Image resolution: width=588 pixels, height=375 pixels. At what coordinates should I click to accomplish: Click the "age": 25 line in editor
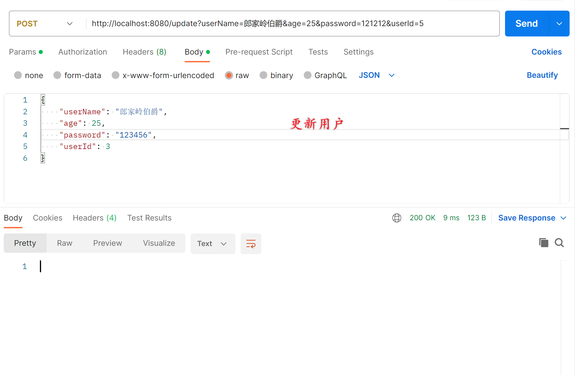pos(82,123)
